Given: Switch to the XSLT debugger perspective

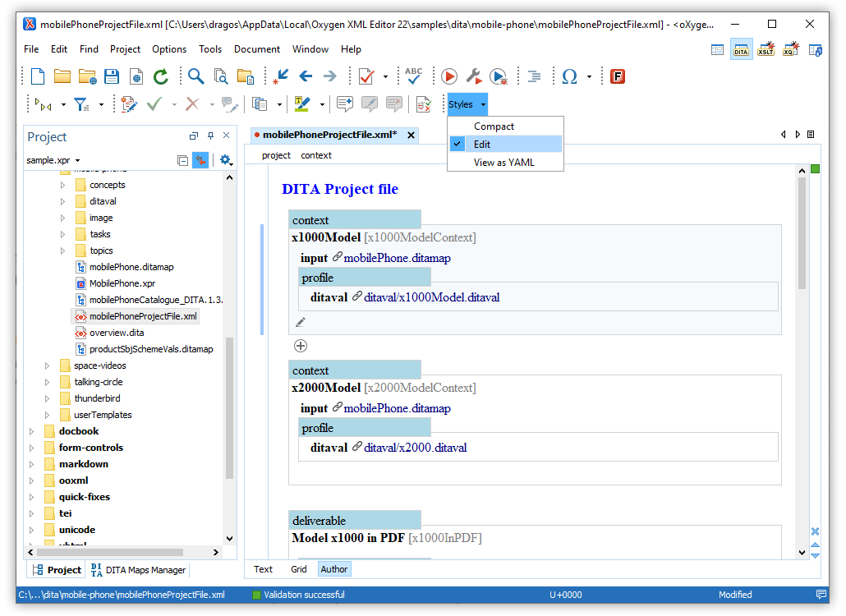Looking at the screenshot, I should click(766, 49).
